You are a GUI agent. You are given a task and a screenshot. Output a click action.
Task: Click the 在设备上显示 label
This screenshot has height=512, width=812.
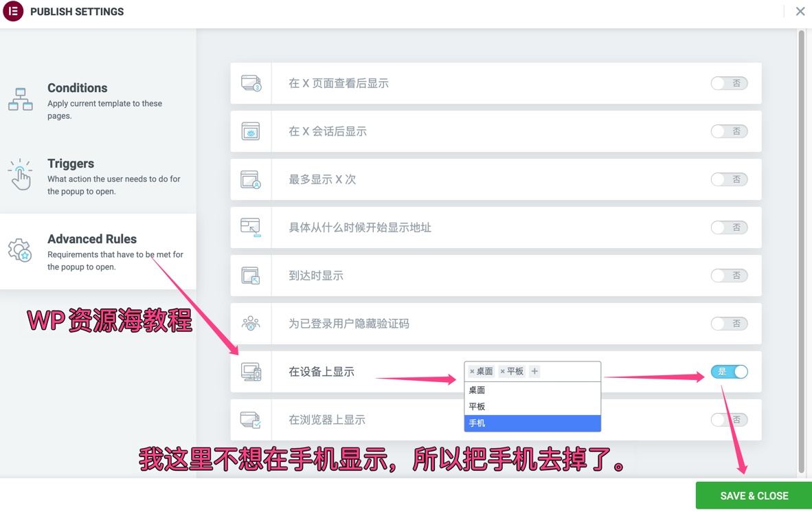point(322,372)
